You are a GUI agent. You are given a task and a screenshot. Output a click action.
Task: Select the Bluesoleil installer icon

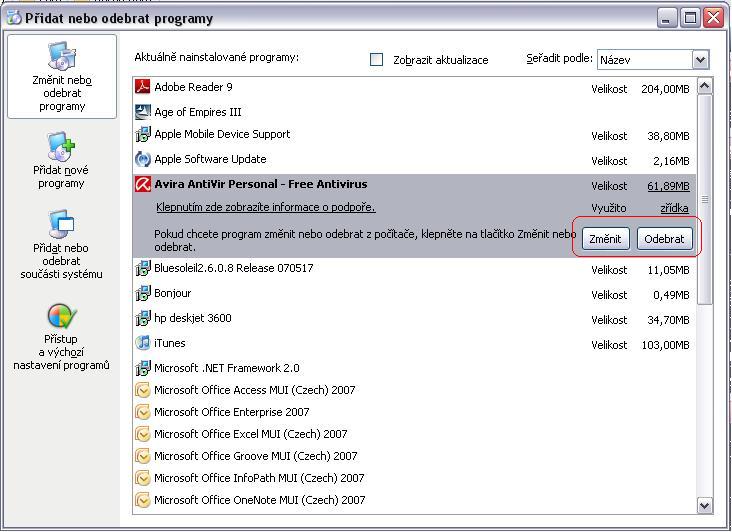coord(143,268)
